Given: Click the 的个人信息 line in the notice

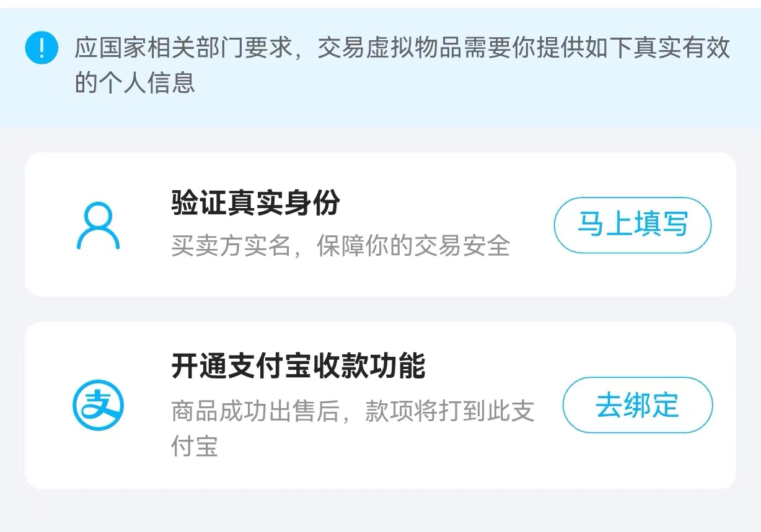Looking at the screenshot, I should [135, 82].
